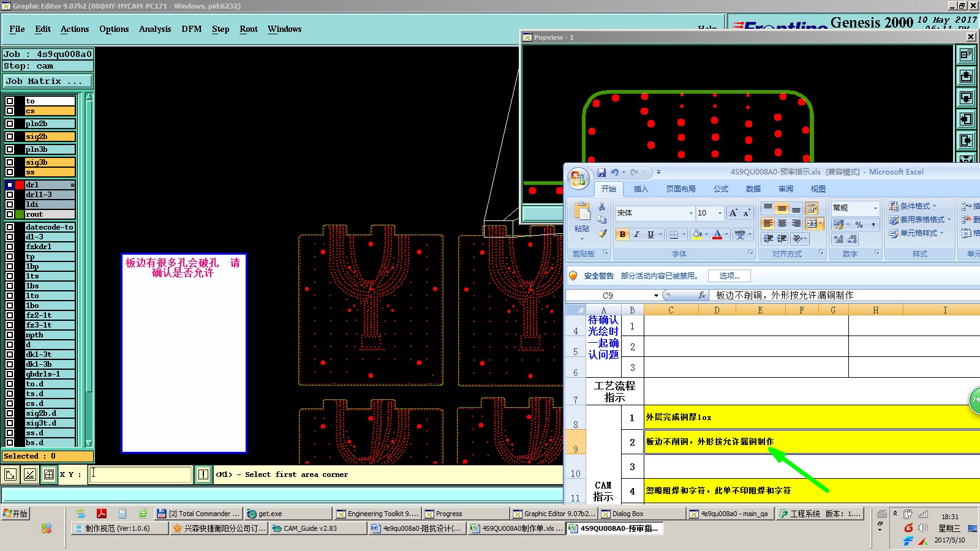The height and width of the screenshot is (551, 980).
Task: Toggle the checkbox for layer rout
Action: pyautogui.click(x=10, y=214)
